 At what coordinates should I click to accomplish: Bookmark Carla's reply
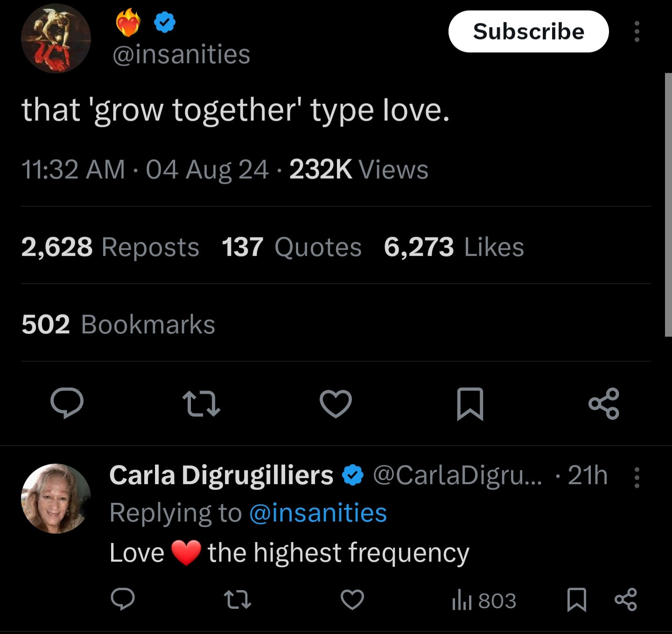click(576, 600)
